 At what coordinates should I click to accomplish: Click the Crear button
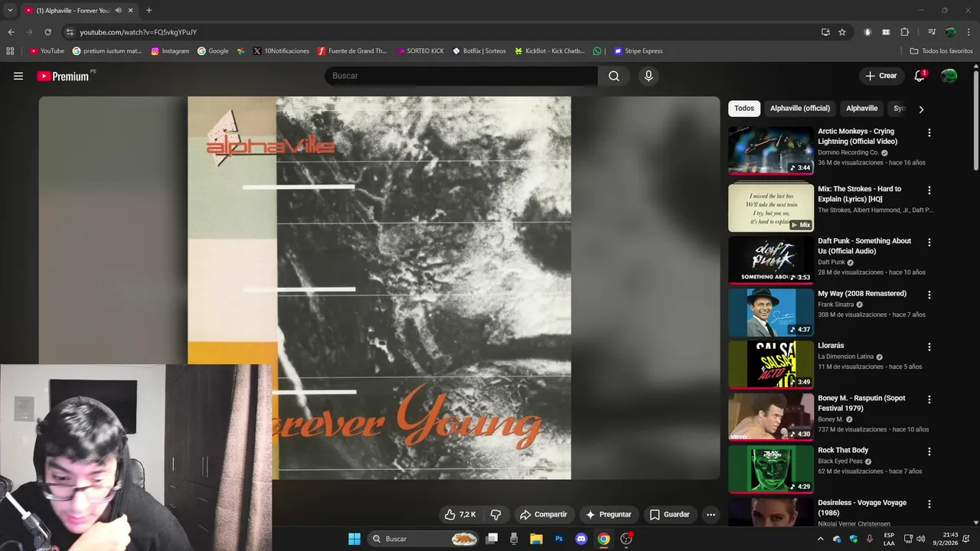881,76
